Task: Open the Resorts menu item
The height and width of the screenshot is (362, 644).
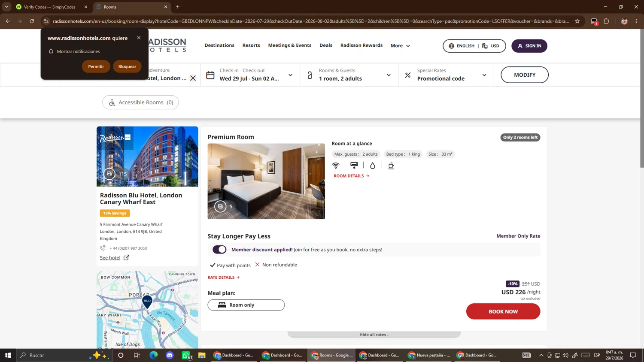Action: [251, 45]
